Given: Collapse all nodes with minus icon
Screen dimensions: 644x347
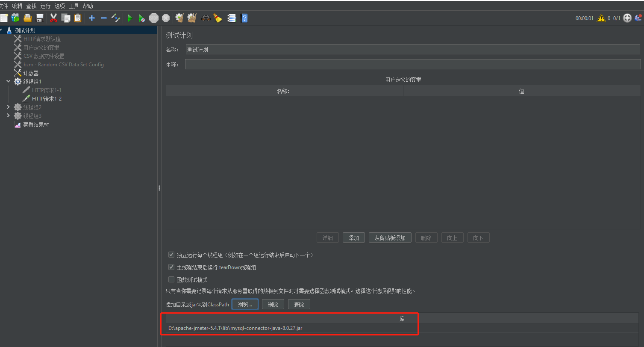Looking at the screenshot, I should pos(103,18).
